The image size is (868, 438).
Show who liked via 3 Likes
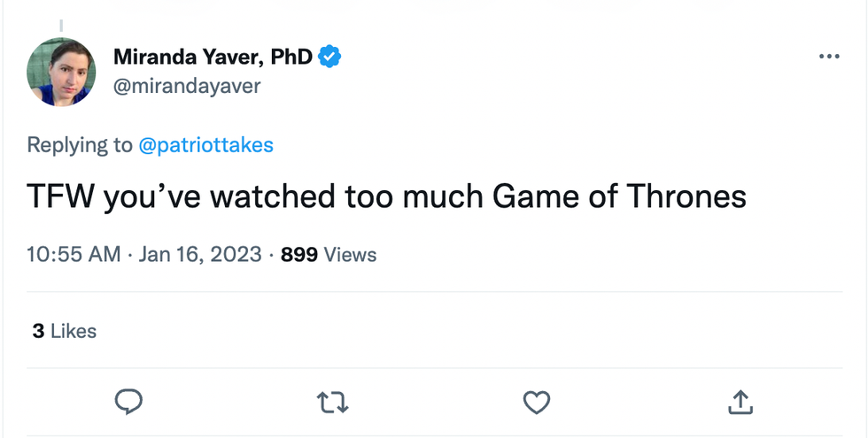[x=65, y=331]
